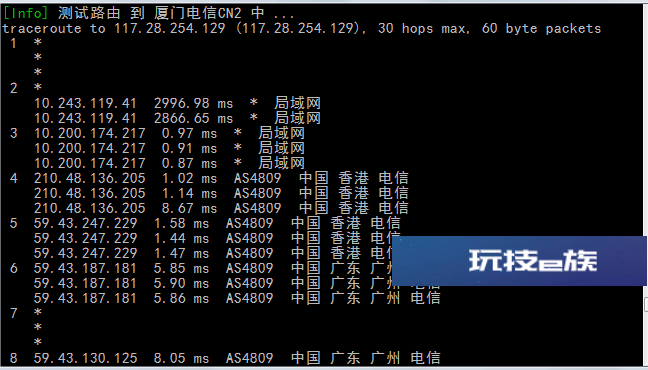Click the "30 hops max" text
648x370 pixels.
pos(423,29)
